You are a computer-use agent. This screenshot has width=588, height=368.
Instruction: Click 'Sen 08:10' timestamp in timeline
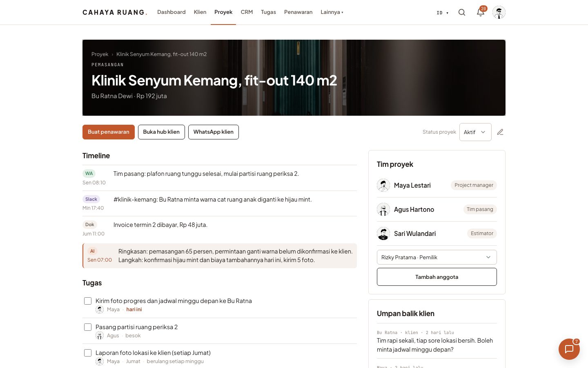point(94,183)
